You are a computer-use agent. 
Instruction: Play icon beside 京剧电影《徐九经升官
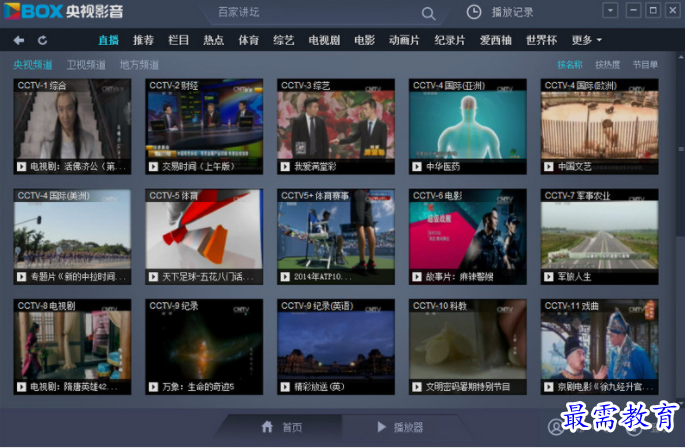(549, 387)
